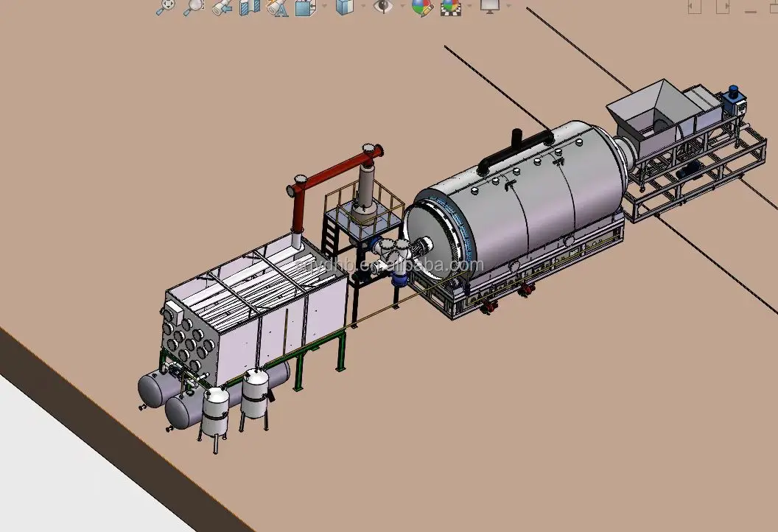778x532 pixels.
Task: Click the forward navigation arrow button
Action: tap(727, 7)
